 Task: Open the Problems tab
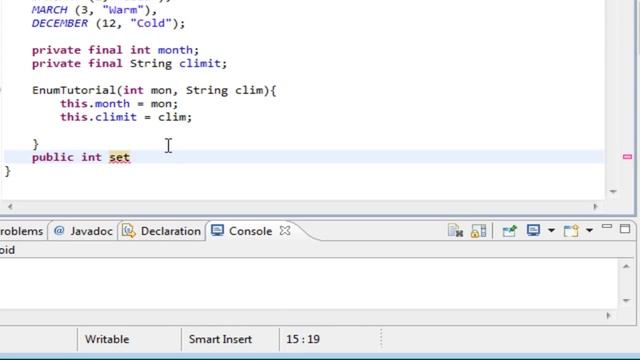point(21,231)
